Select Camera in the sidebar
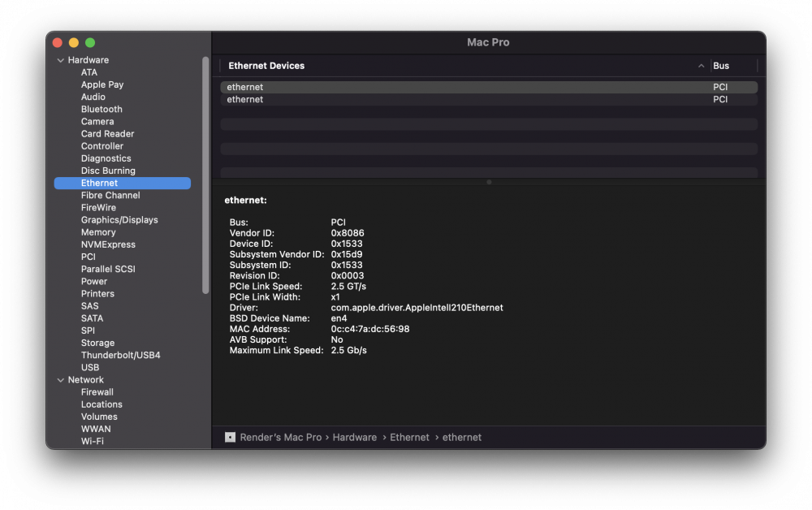This screenshot has width=812, height=510. tap(97, 122)
